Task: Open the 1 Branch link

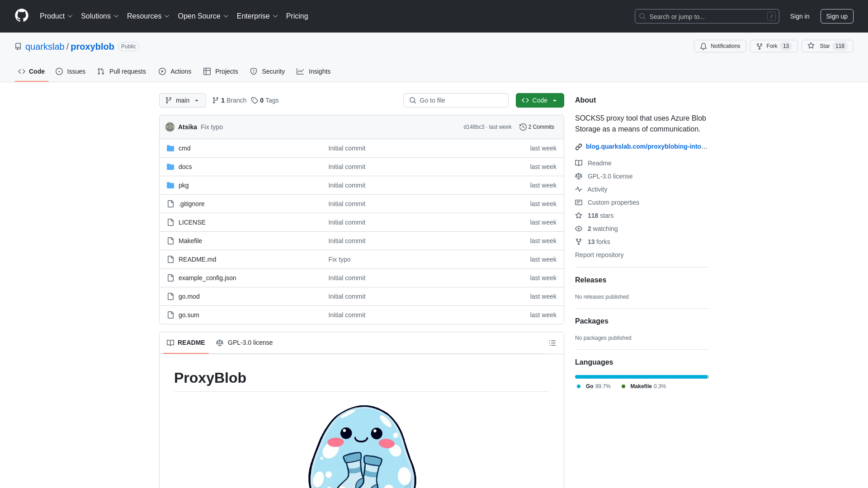Action: [x=229, y=100]
